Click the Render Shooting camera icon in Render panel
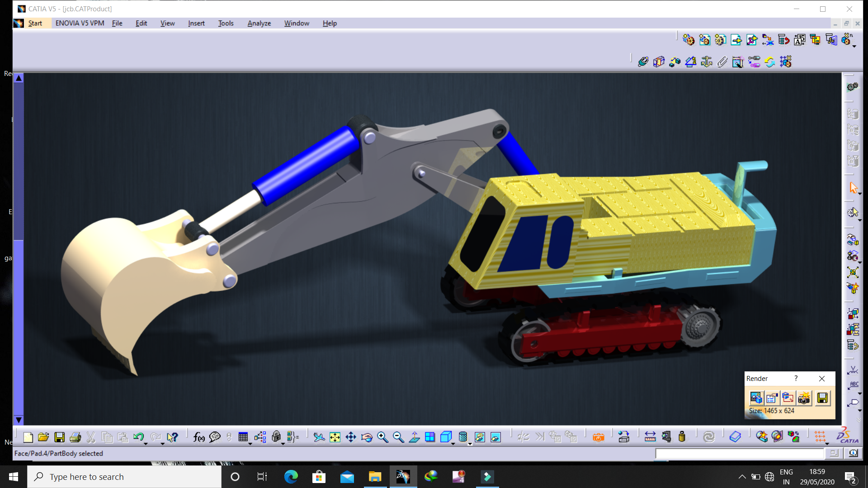Screen dimensions: 868x488 tap(804, 398)
